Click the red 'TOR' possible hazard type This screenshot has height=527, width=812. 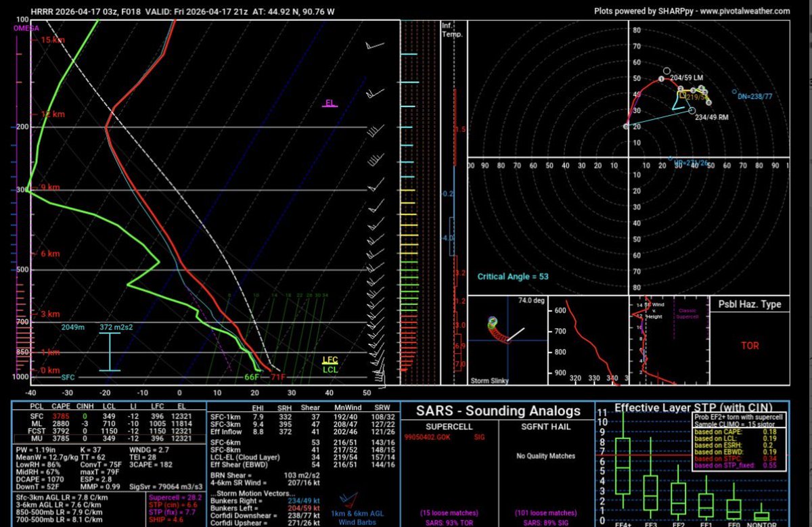pos(750,346)
